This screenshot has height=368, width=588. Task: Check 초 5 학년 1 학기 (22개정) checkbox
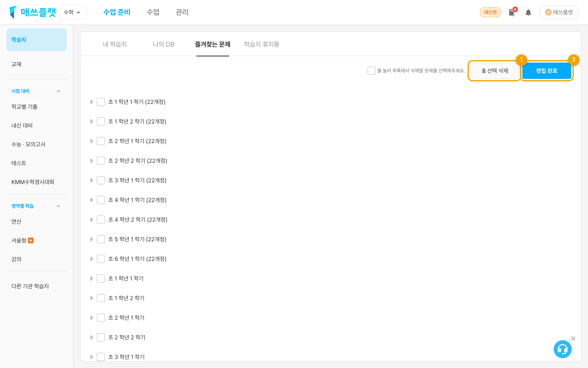(101, 239)
